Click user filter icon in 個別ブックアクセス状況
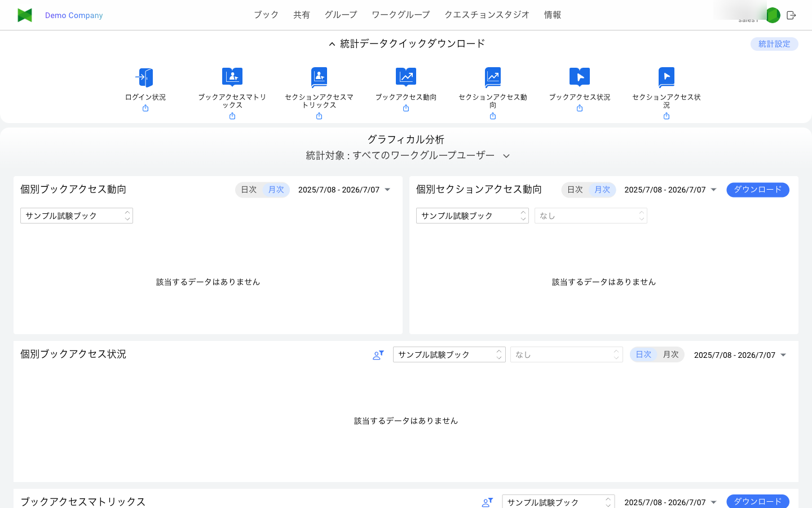The image size is (812, 508). 378,355
